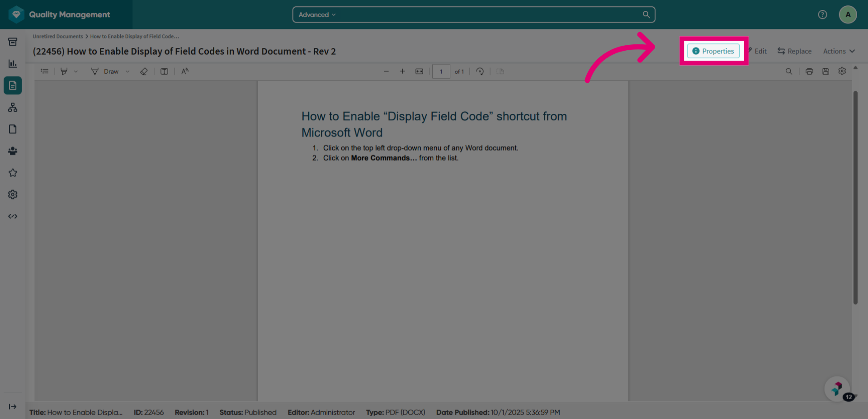Toggle fit to width icon
Image resolution: width=868 pixels, height=419 pixels.
pyautogui.click(x=419, y=71)
